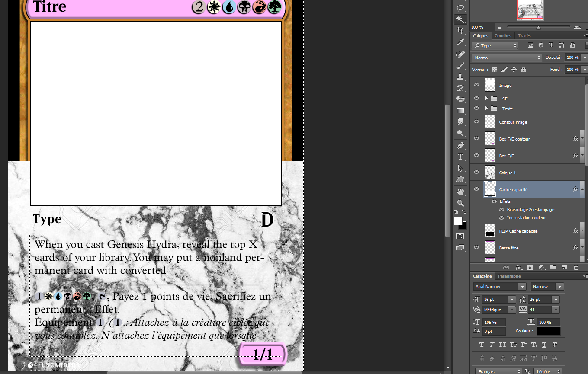Select the Crop tool
The width and height of the screenshot is (588, 374).
[x=460, y=31]
